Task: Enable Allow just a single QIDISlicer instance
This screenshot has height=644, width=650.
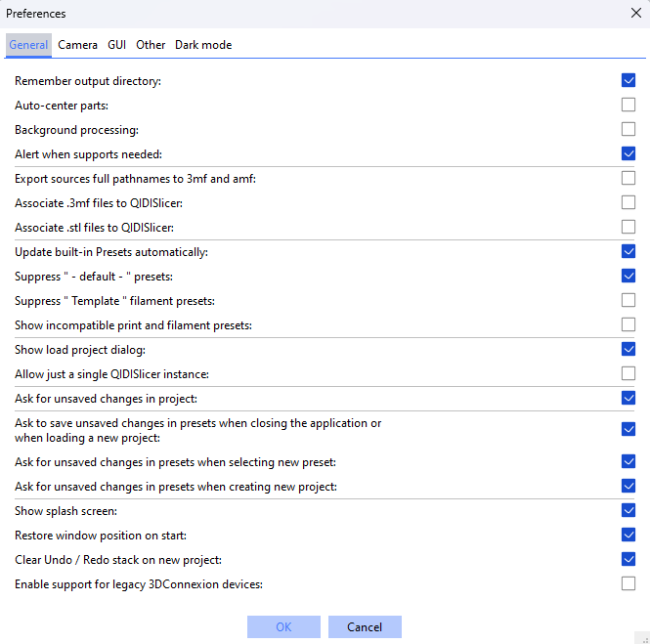Action: (x=628, y=373)
